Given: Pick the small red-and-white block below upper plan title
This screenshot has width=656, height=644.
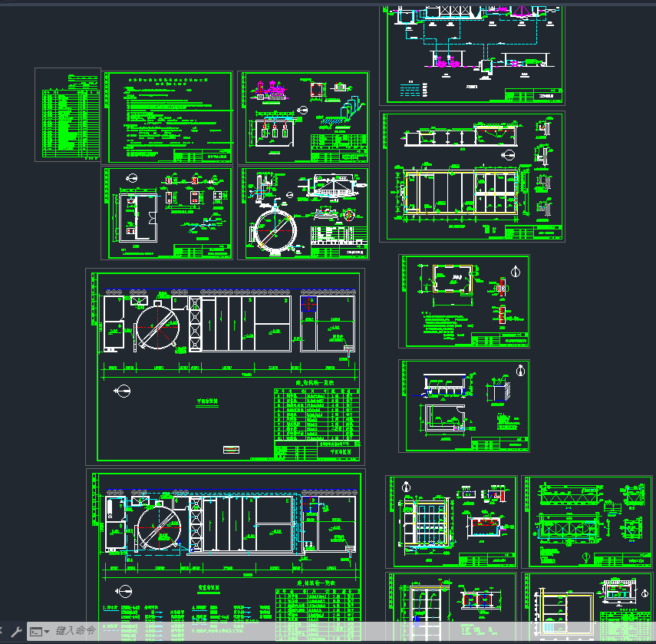Looking at the screenshot, I should tap(232, 450).
